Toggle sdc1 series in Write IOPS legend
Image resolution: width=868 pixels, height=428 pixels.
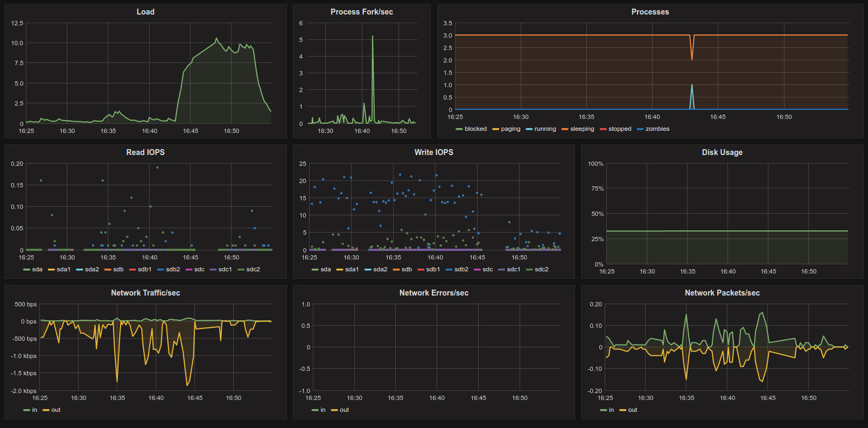pyautogui.click(x=509, y=269)
